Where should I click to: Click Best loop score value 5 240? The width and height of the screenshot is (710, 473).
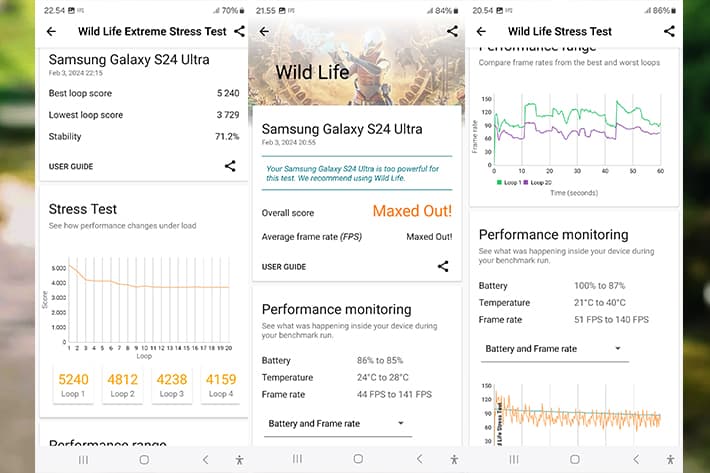click(x=228, y=93)
